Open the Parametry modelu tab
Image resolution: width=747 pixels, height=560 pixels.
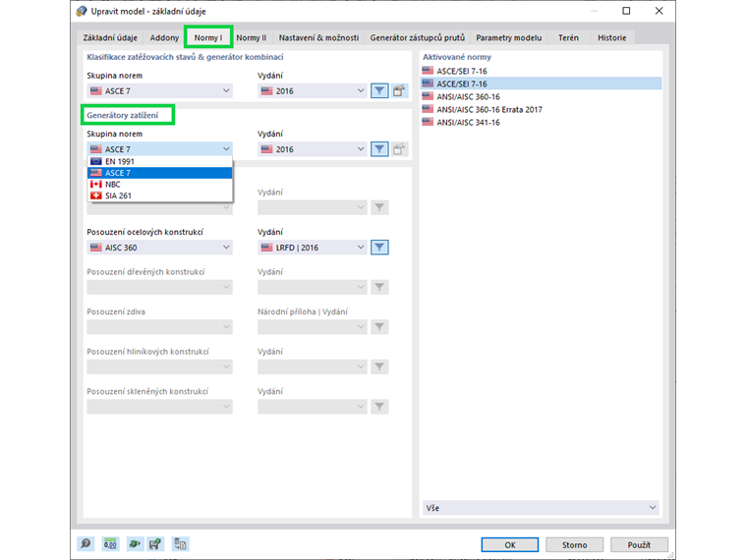(x=509, y=37)
